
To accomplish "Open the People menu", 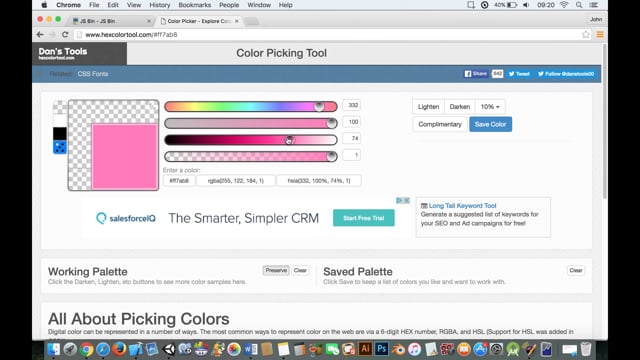I will point(229,5).
